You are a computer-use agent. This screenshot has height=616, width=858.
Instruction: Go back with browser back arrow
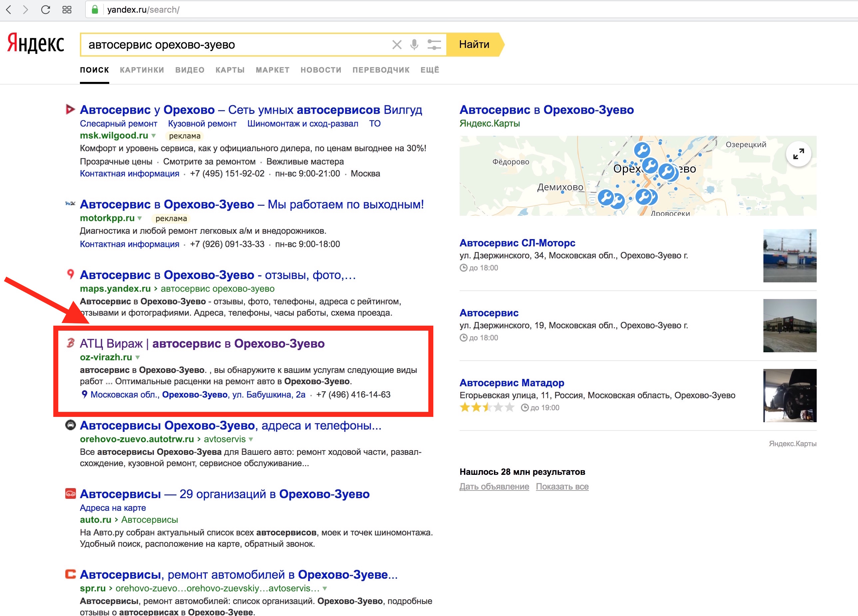point(9,9)
